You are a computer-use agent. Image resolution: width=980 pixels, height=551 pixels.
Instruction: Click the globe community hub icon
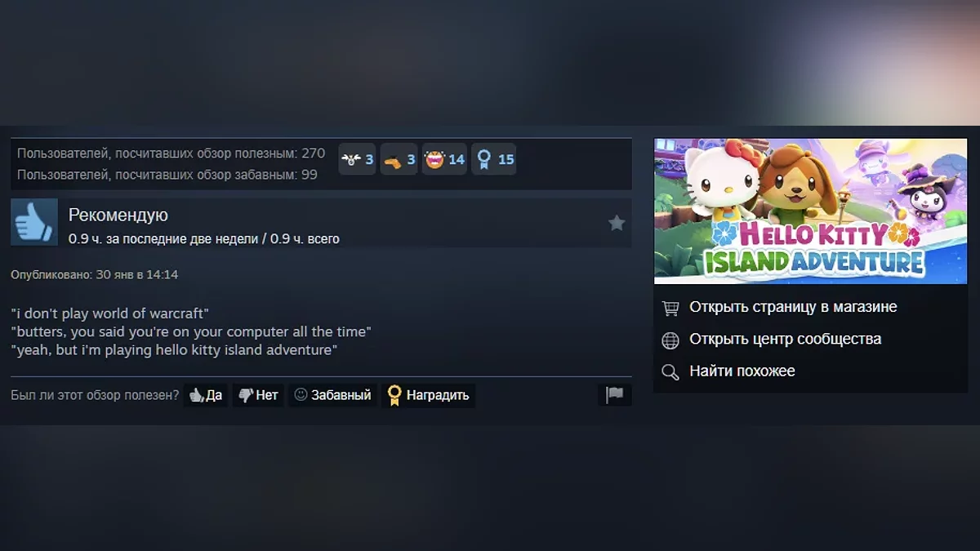click(670, 340)
